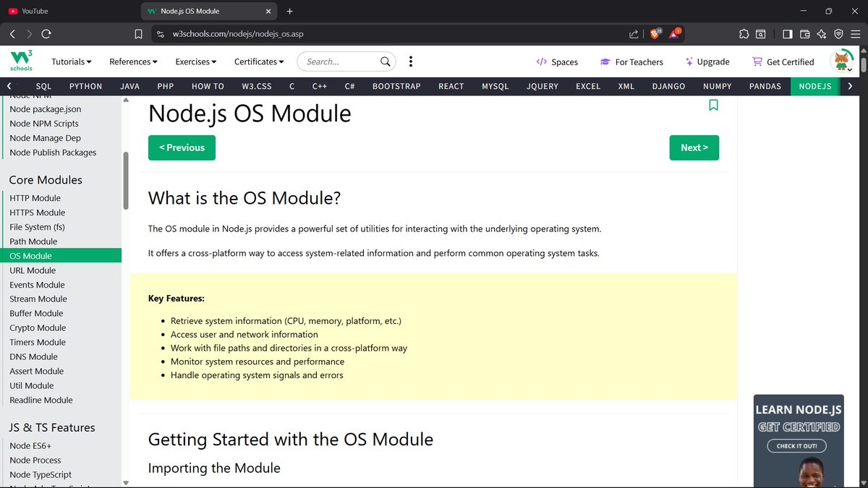Open the HTTP Module sidebar item

pyautogui.click(x=35, y=198)
